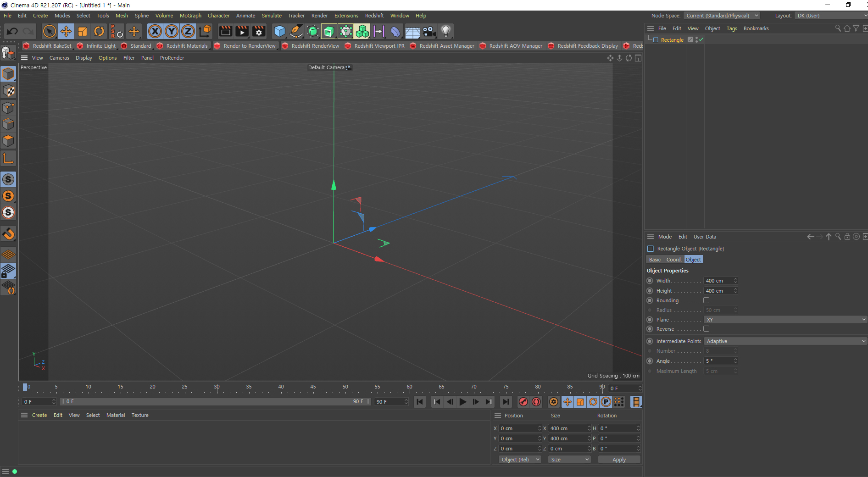
Task: Open the Redshift menu
Action: pyautogui.click(x=374, y=16)
